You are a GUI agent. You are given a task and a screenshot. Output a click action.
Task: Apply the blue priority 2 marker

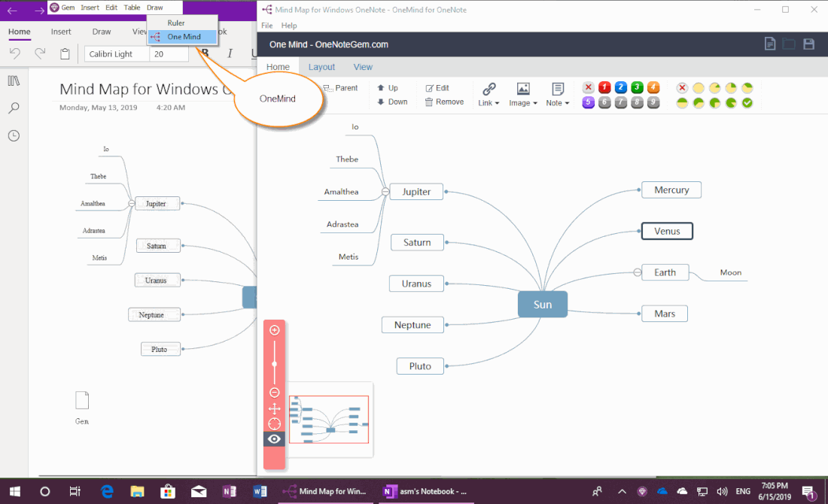click(621, 87)
